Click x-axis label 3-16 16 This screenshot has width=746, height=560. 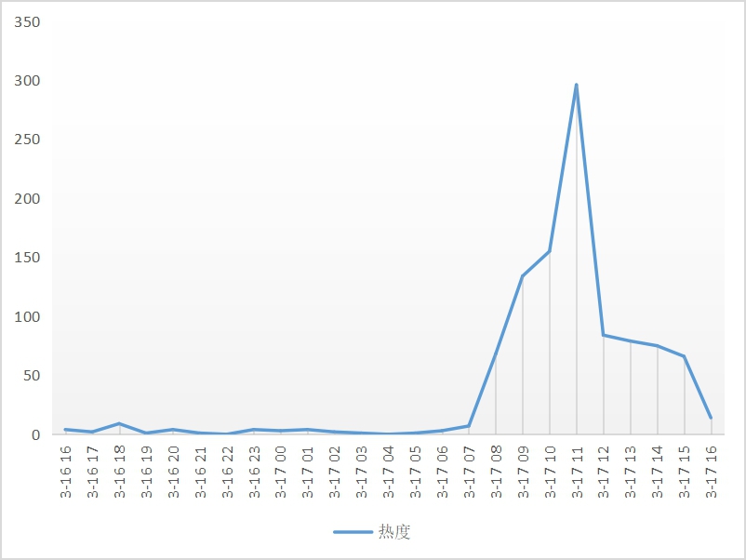[x=66, y=472]
